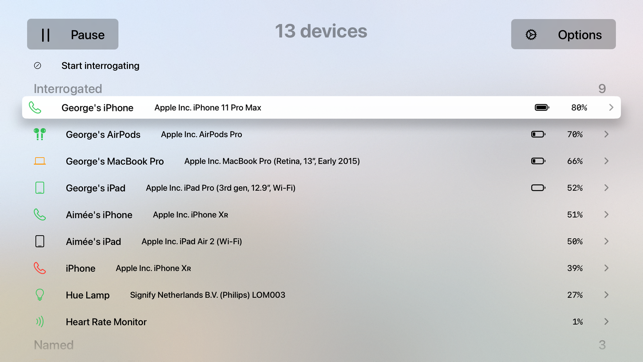Click the 52% value for George's iPad
The height and width of the screenshot is (362, 643).
(x=575, y=188)
